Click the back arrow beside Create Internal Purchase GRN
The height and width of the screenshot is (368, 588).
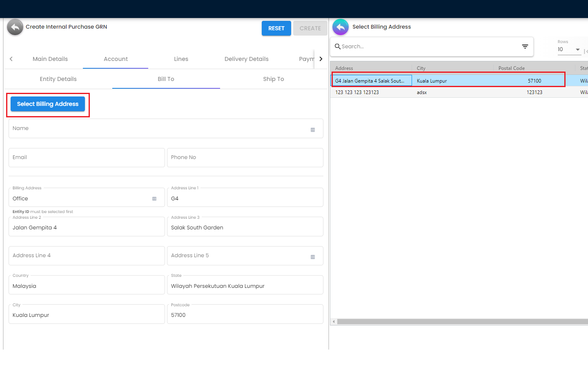15,27
